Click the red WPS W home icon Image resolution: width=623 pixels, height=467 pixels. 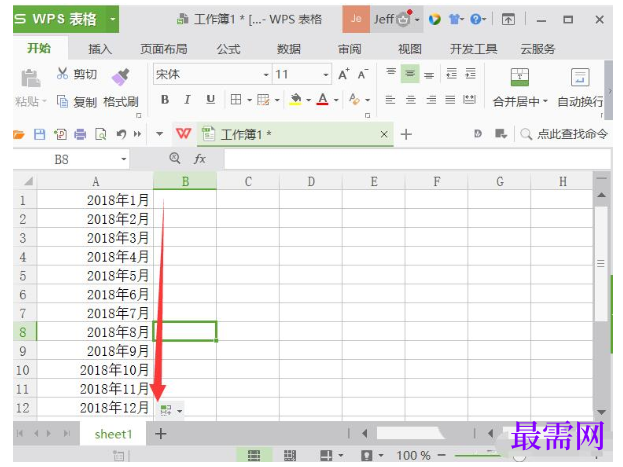183,134
